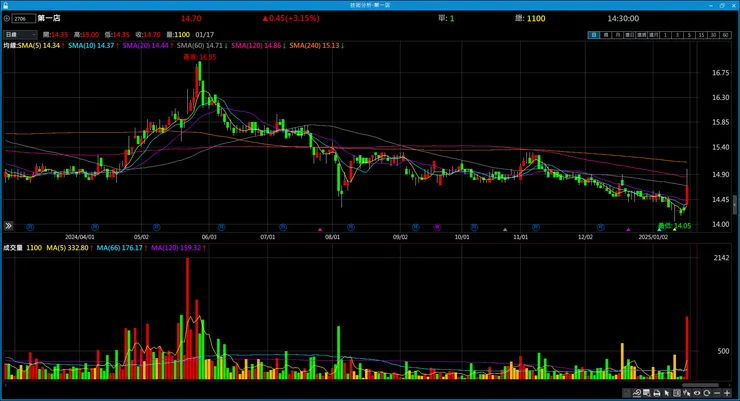Click the purple triangle marker after 12/02
Screen dimensions: 740x401
click(628, 230)
